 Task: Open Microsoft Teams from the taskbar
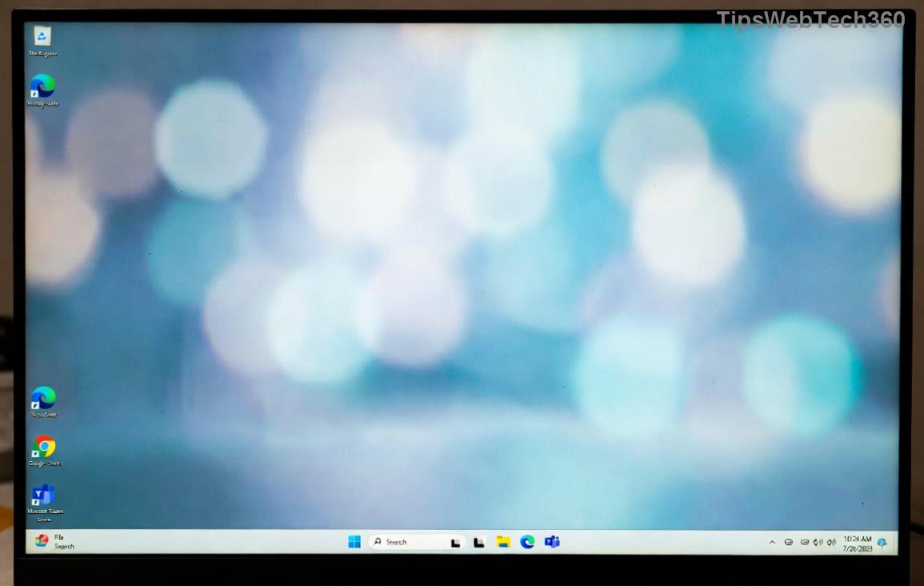(x=552, y=542)
